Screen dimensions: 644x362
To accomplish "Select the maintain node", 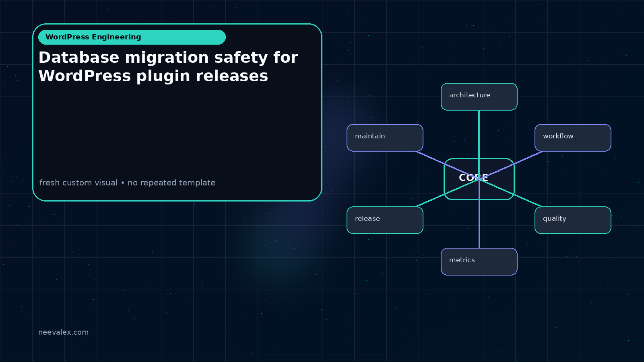I will (x=385, y=138).
